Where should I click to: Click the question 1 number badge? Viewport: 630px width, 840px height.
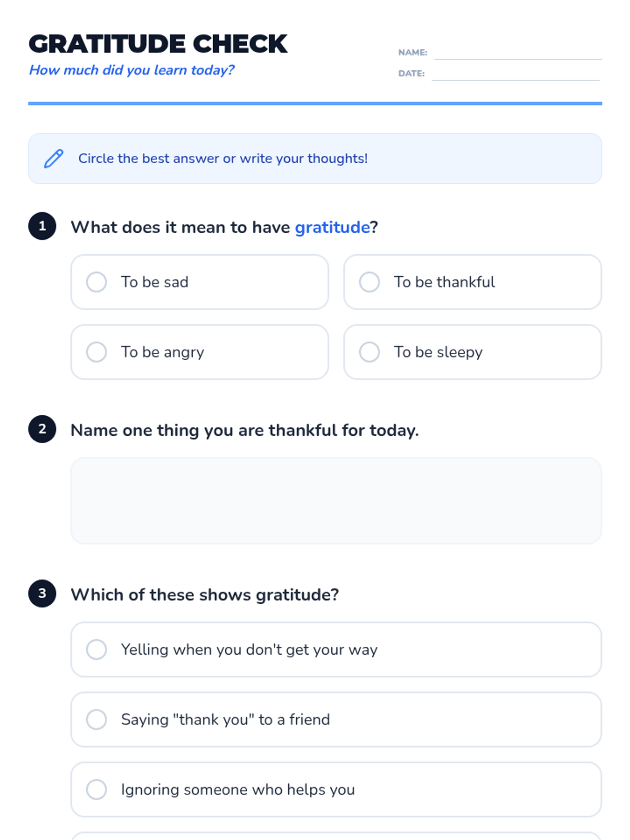42,226
